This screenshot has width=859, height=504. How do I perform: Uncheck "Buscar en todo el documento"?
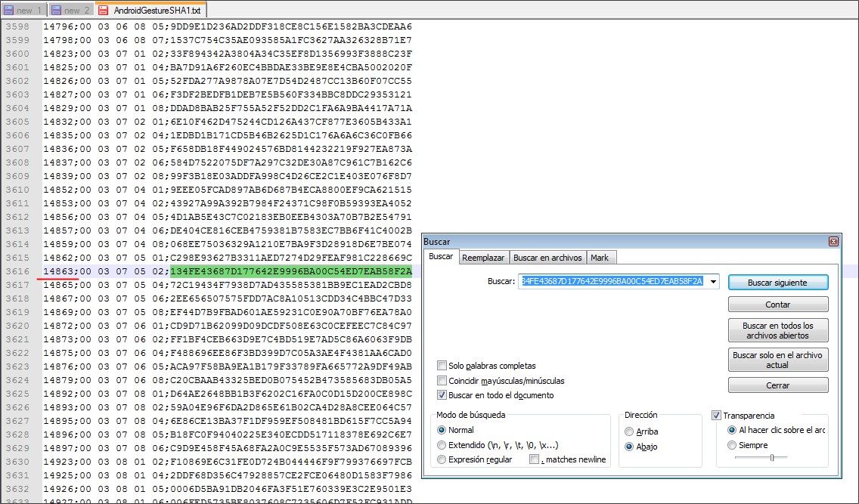[442, 395]
